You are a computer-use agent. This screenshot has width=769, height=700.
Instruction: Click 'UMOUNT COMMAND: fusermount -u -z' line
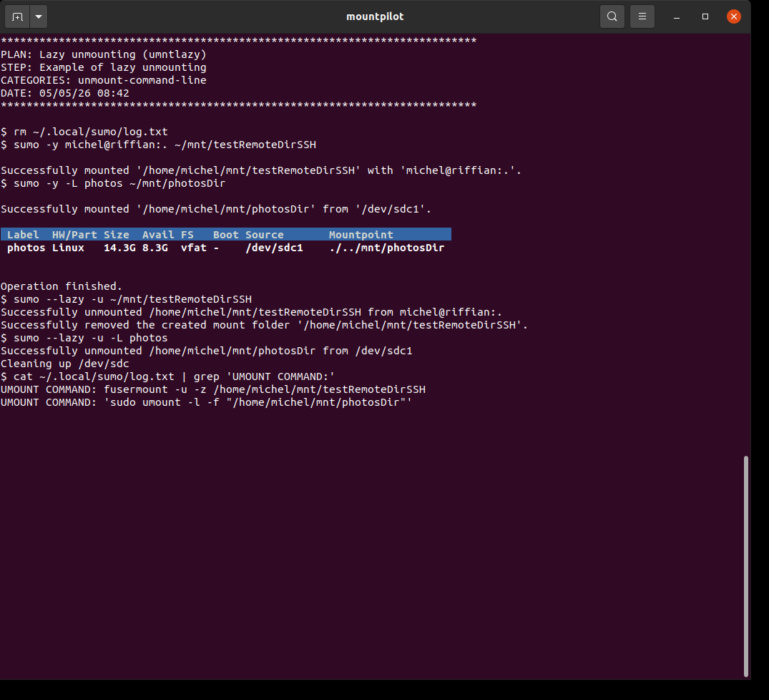[x=213, y=389]
